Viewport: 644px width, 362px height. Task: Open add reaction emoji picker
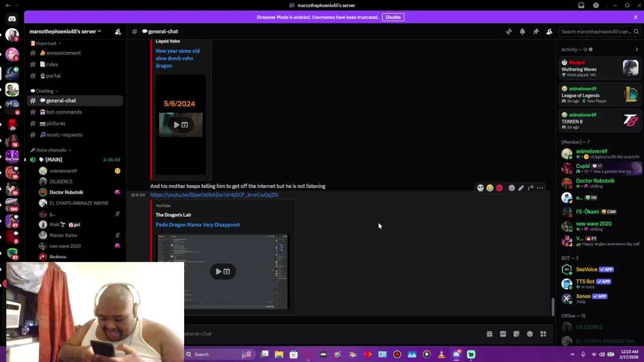click(512, 188)
